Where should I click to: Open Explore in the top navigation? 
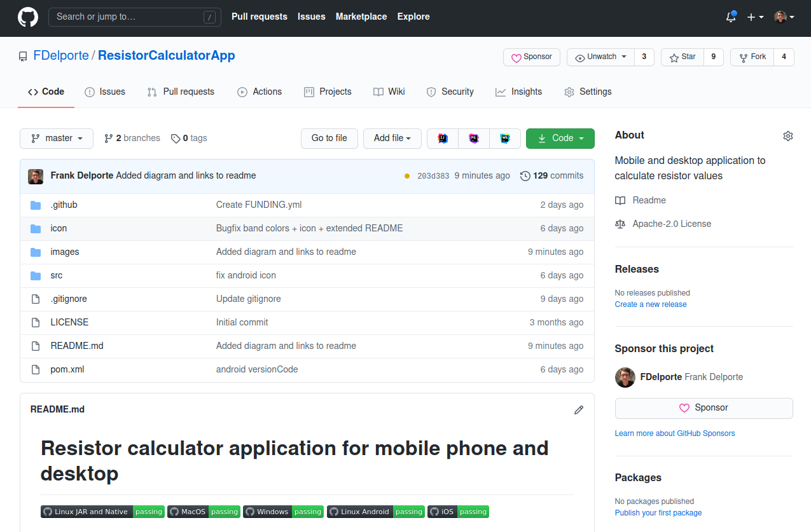point(413,17)
